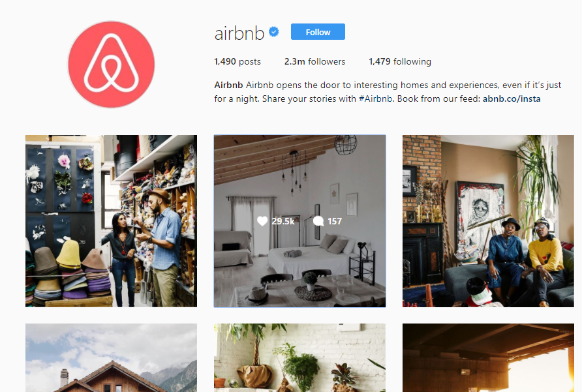Viewport: 582px width, 392px height.
Task: Click the 29.5k likes count
Action: (x=283, y=221)
